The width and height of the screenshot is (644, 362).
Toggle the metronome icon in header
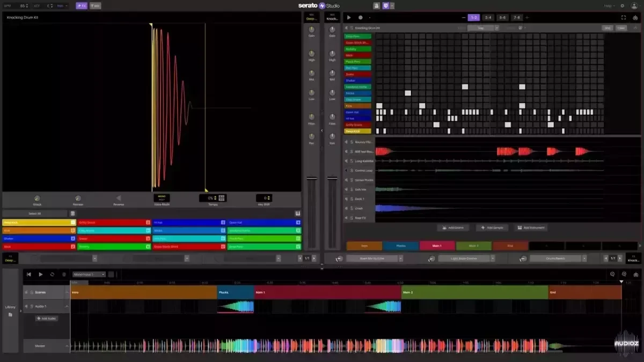tap(376, 5)
